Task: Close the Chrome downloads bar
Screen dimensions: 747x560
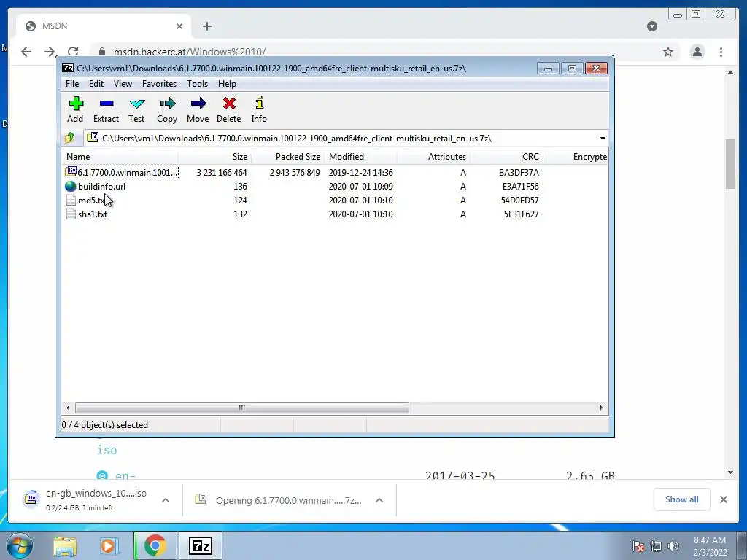Action: [723, 499]
